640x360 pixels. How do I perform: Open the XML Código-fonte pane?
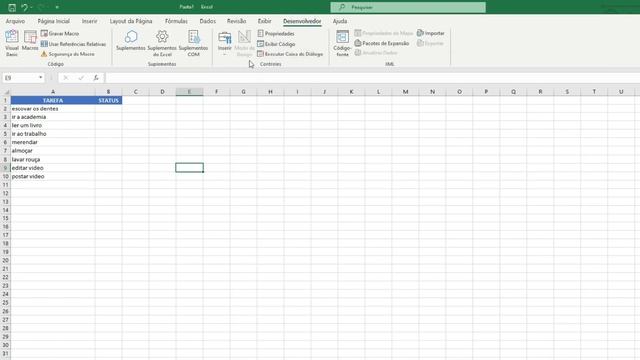pos(342,43)
